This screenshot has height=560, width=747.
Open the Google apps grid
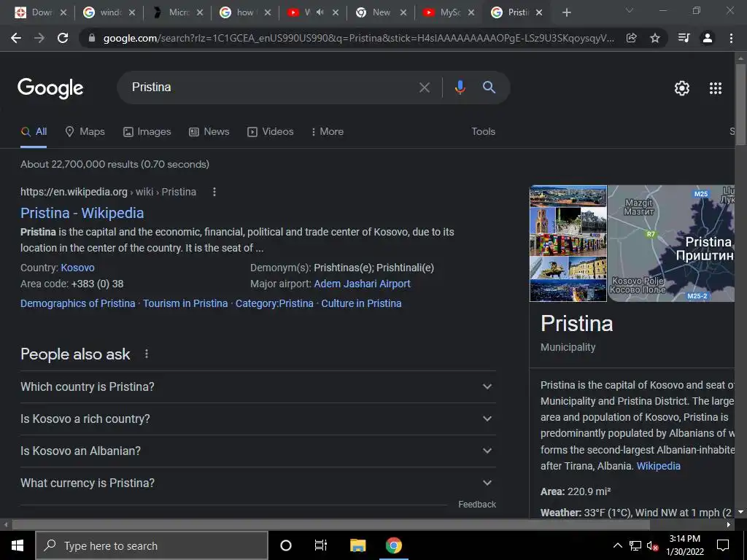coord(716,88)
